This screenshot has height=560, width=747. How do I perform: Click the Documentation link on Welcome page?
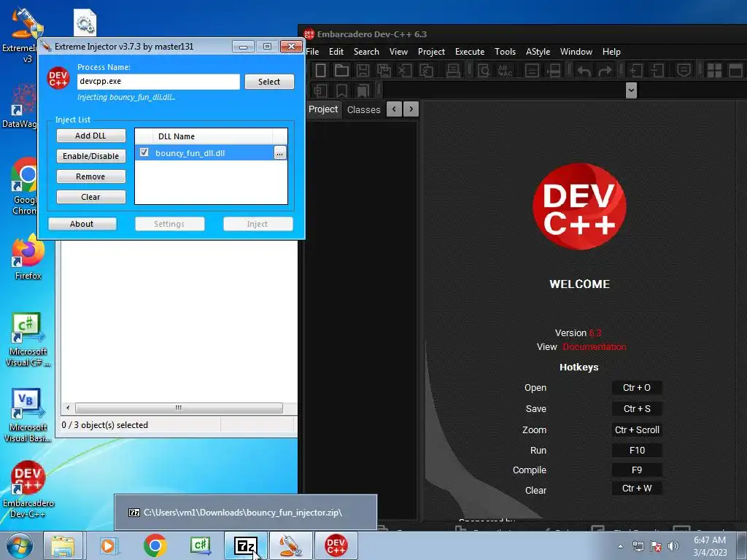point(594,346)
